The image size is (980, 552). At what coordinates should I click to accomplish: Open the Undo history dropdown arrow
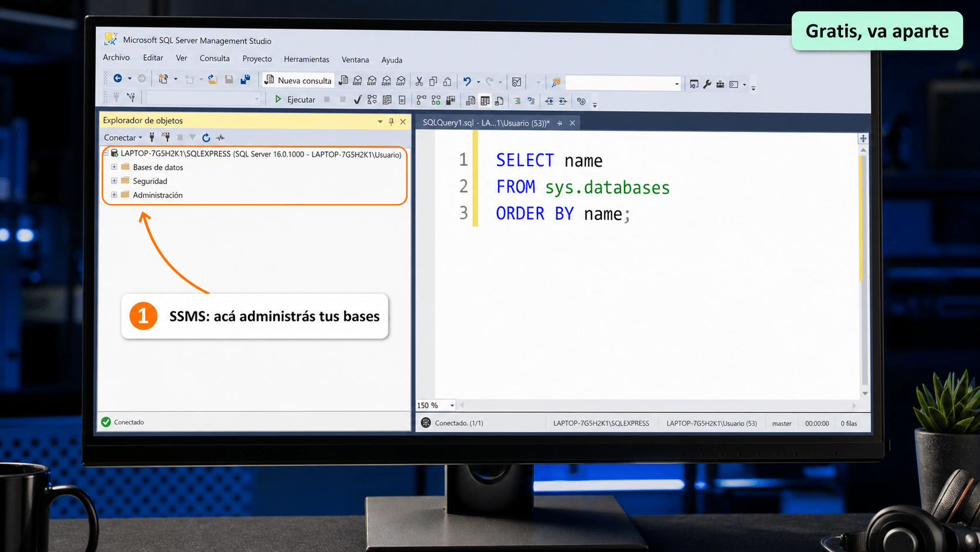478,82
